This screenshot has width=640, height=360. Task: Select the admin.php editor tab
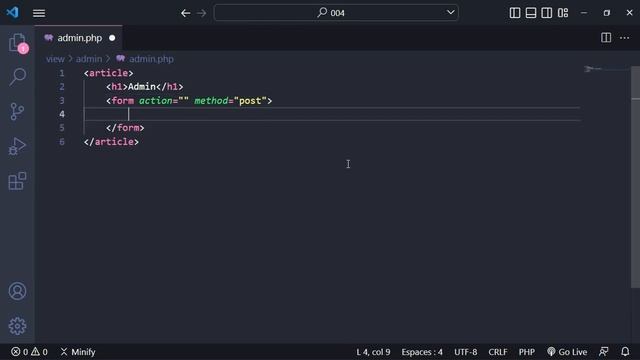tap(78, 38)
